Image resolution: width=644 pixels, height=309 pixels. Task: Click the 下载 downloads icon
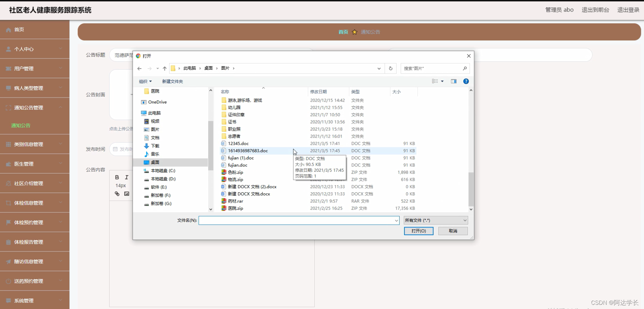[x=147, y=146]
